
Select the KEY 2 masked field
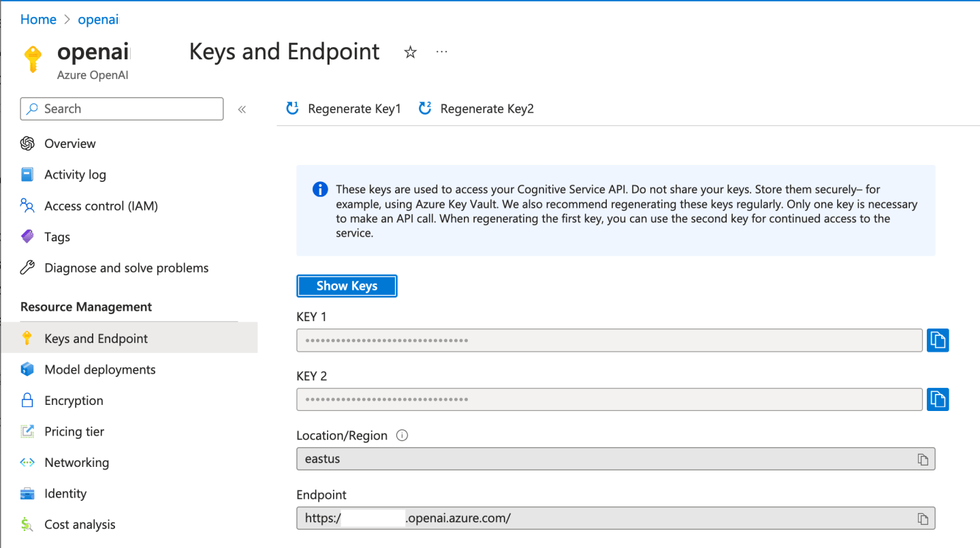[610, 399]
